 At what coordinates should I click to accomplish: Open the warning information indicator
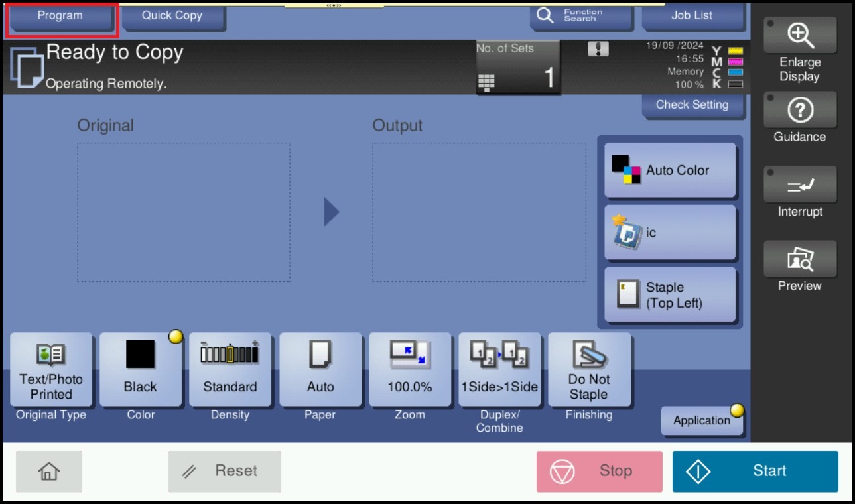click(598, 49)
